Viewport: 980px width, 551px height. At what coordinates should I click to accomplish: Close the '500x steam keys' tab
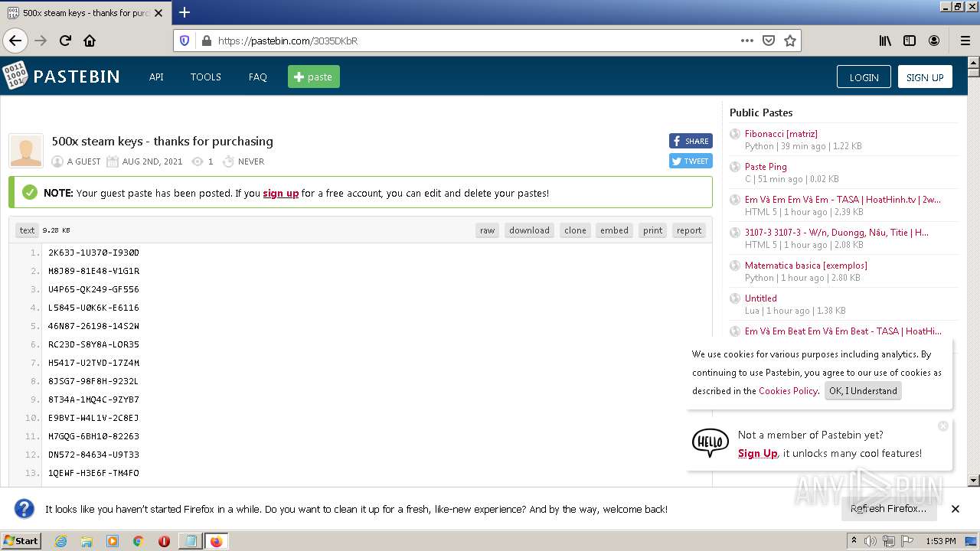(x=158, y=13)
